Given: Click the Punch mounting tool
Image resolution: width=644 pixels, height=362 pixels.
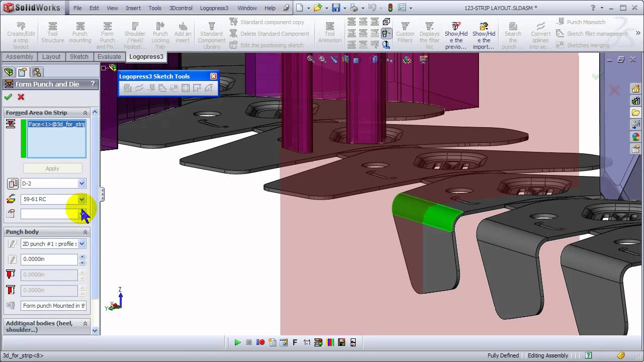Looking at the screenshot, I should point(80,33).
